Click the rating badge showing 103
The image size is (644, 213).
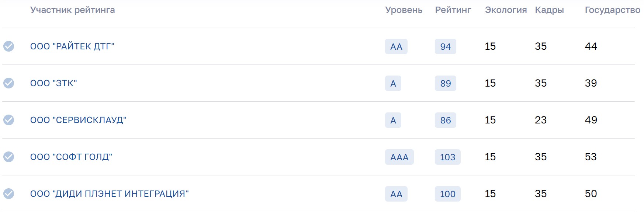pos(447,157)
